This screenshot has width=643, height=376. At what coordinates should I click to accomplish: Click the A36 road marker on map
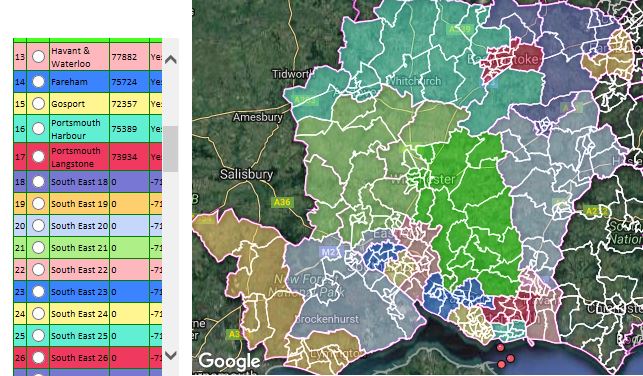click(282, 202)
